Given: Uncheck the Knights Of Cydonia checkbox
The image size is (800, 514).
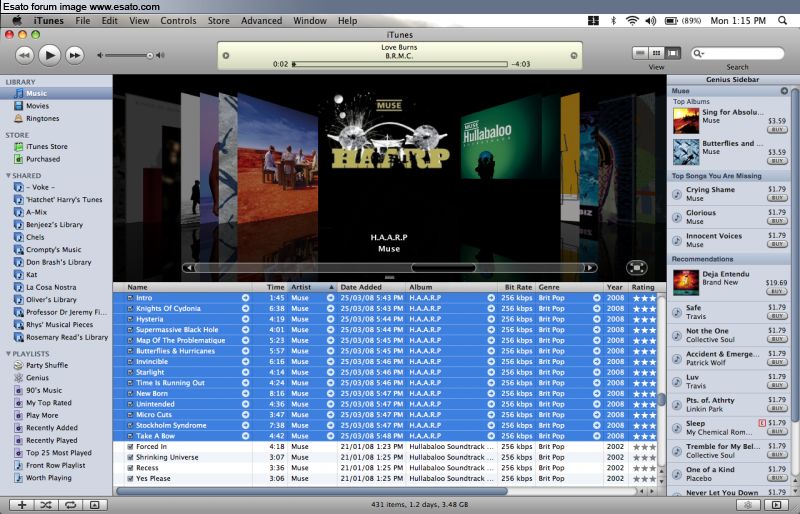Looking at the screenshot, I should [x=130, y=308].
